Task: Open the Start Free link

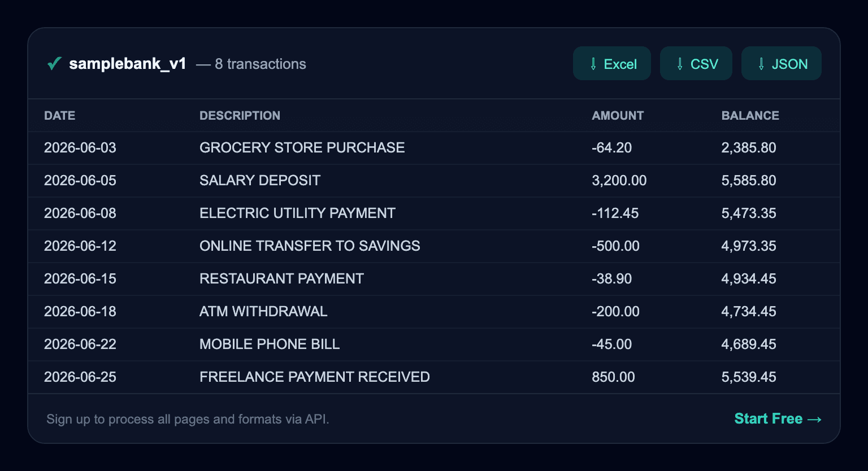Action: coord(778,418)
